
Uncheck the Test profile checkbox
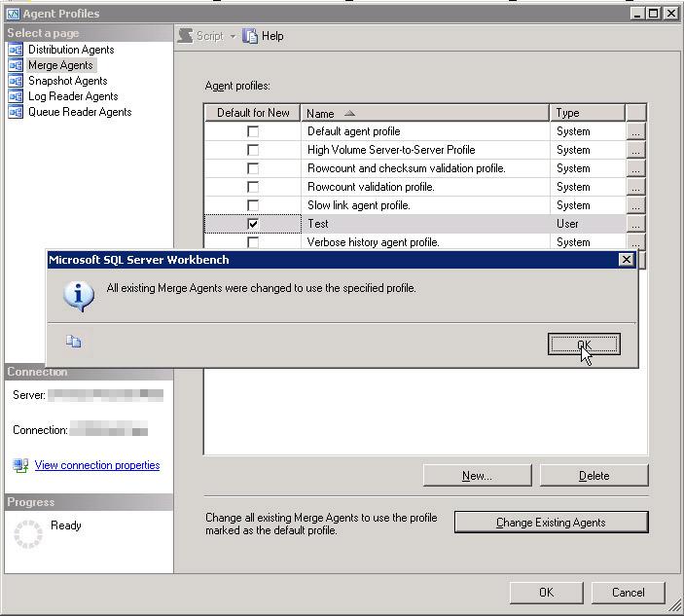tap(253, 224)
